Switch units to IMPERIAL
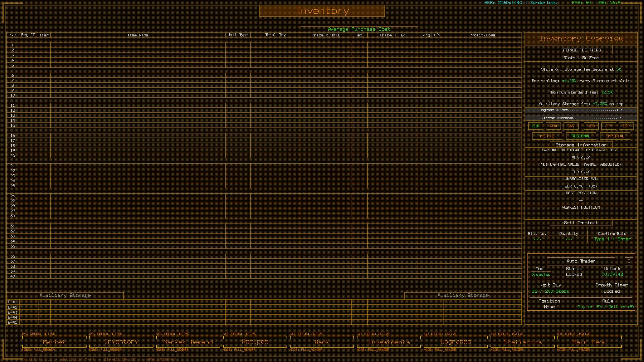Screen dimensions: 644x362 pyautogui.click(x=615, y=136)
